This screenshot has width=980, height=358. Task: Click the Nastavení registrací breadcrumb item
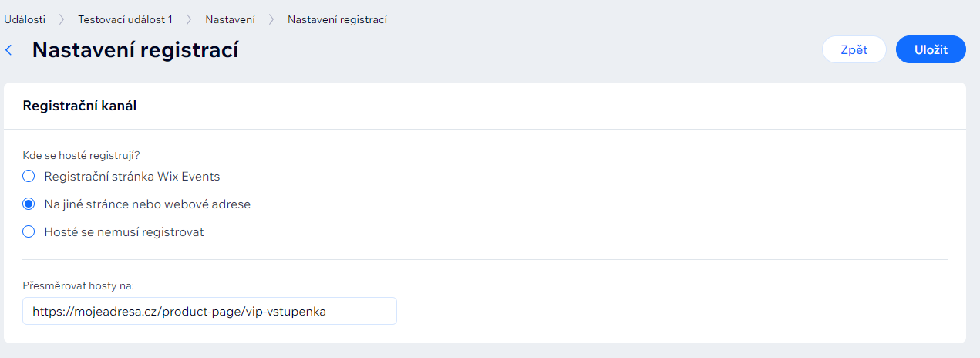click(337, 19)
